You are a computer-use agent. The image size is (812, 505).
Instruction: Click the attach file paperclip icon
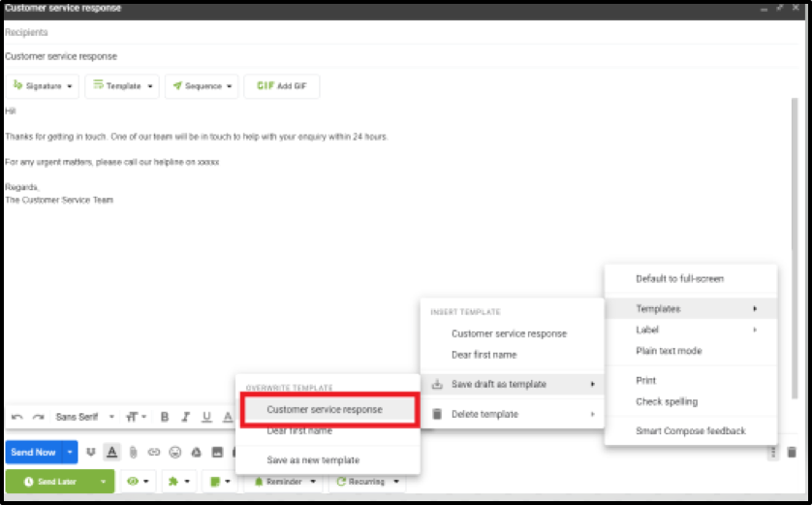[x=133, y=452]
